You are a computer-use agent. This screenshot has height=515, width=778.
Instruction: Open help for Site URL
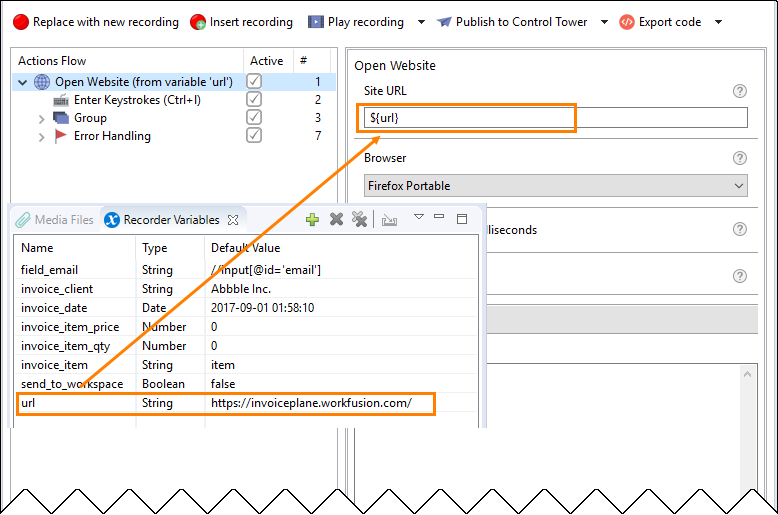click(740, 91)
